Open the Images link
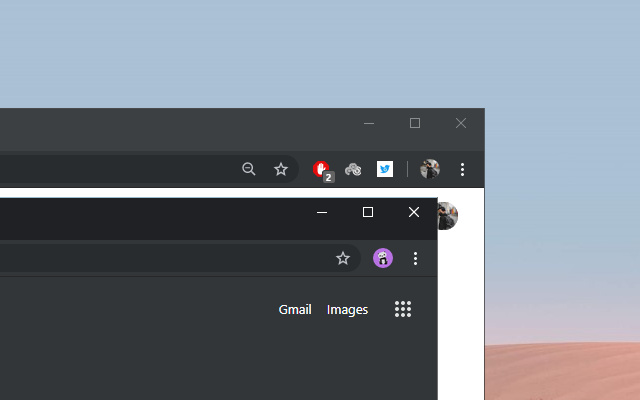 click(x=347, y=310)
